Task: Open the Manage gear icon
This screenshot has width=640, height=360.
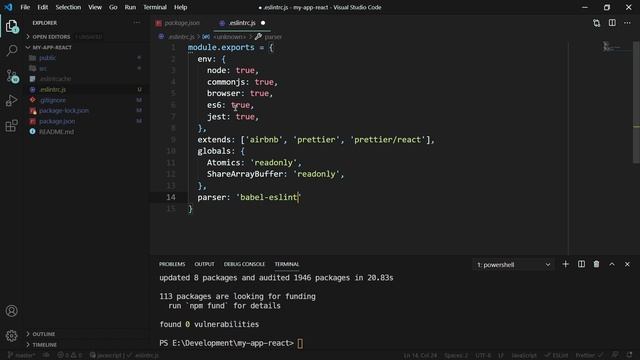Action: [11, 336]
